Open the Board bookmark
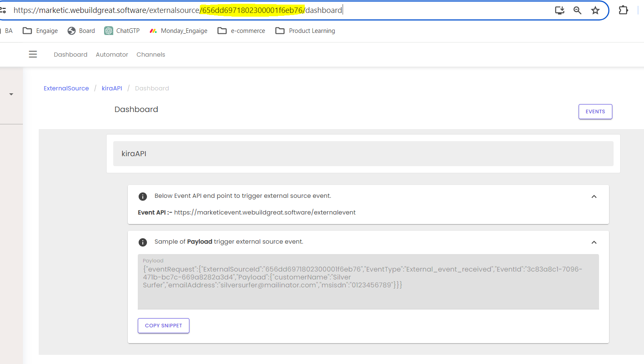Screen dimensions: 644x364 click(x=81, y=31)
